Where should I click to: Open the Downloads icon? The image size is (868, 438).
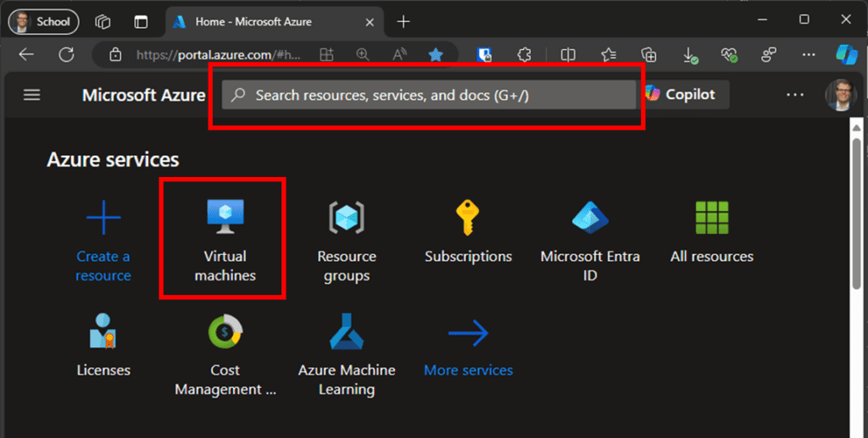point(690,55)
